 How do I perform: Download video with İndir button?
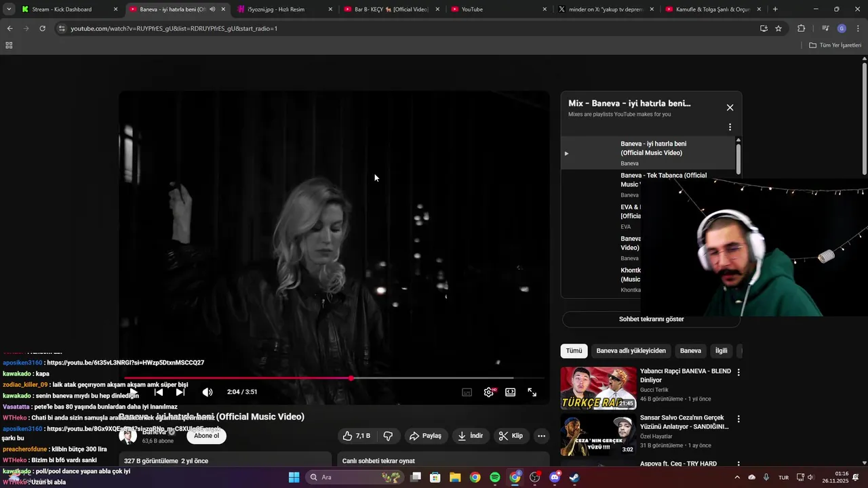470,436
